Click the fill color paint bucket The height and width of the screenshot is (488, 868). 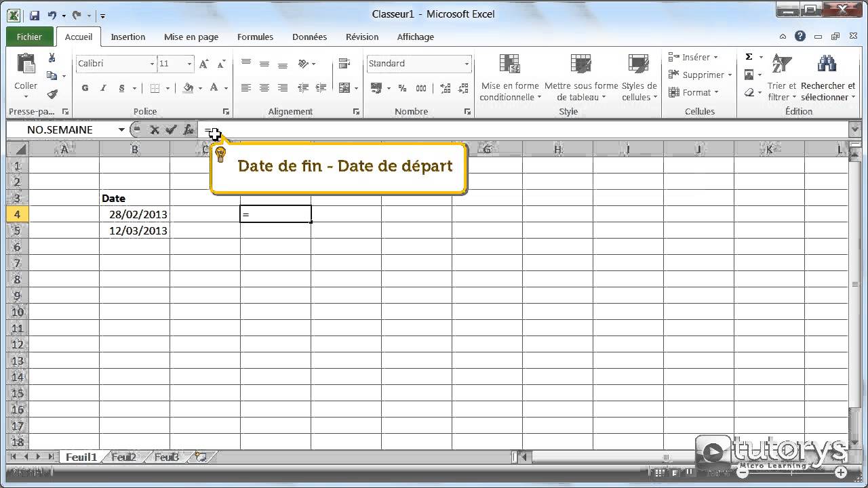(x=189, y=88)
